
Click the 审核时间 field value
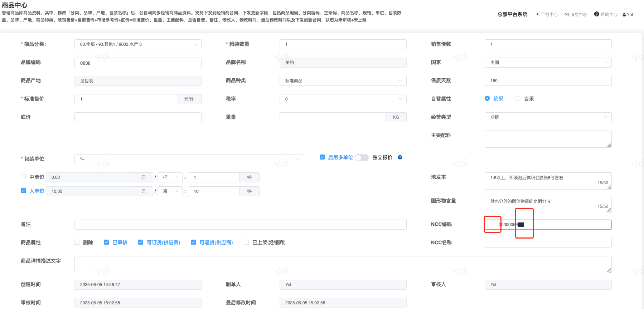pyautogui.click(x=138, y=303)
